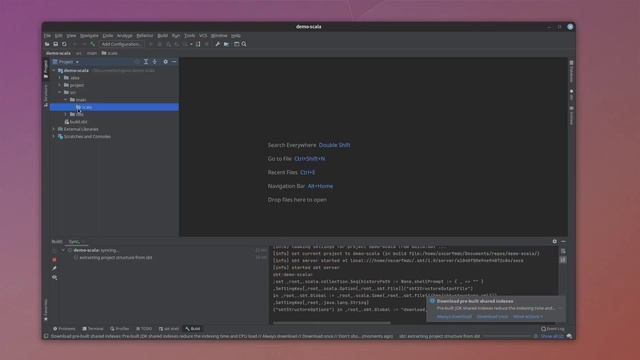Open the Event Log button
The image size is (640, 360).
[x=553, y=329]
